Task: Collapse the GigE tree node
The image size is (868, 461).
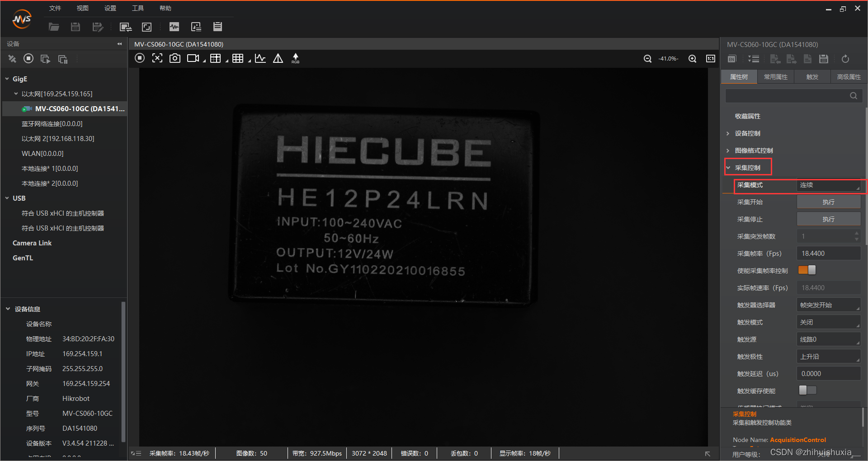Action: tap(7, 79)
